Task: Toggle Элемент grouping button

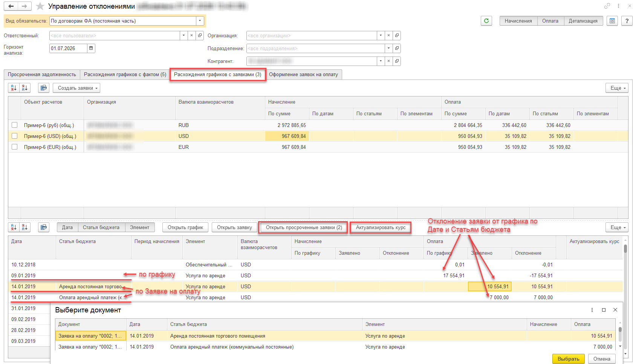Action: click(x=140, y=227)
